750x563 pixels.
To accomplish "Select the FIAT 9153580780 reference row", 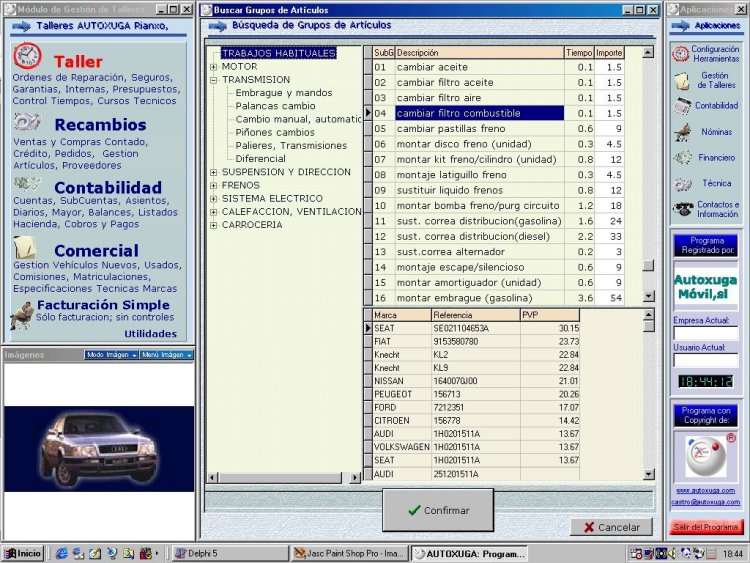I will [476, 342].
